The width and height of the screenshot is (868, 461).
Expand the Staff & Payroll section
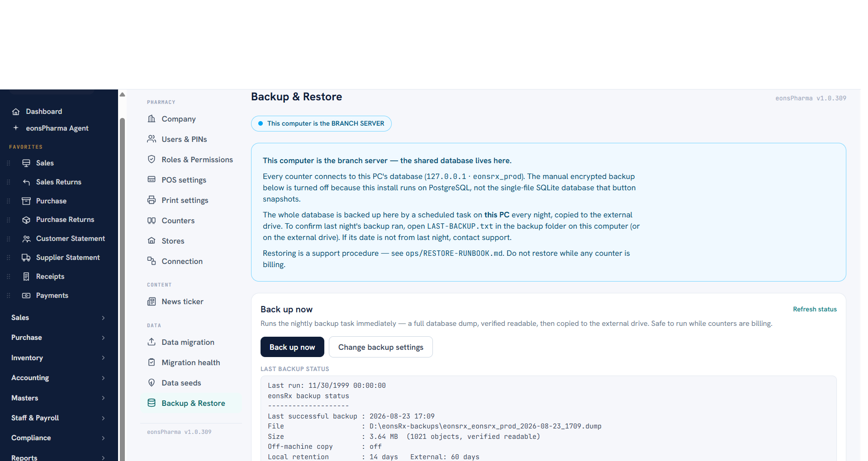click(59, 418)
